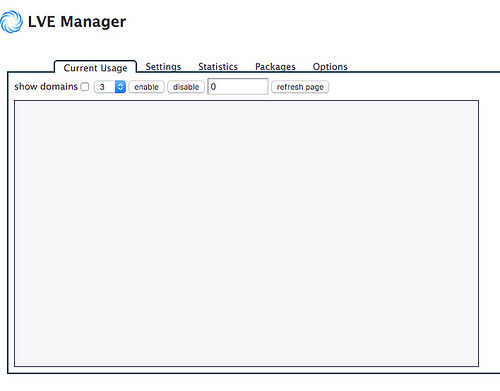Open the refresh interval dropdown showing 3

click(110, 87)
